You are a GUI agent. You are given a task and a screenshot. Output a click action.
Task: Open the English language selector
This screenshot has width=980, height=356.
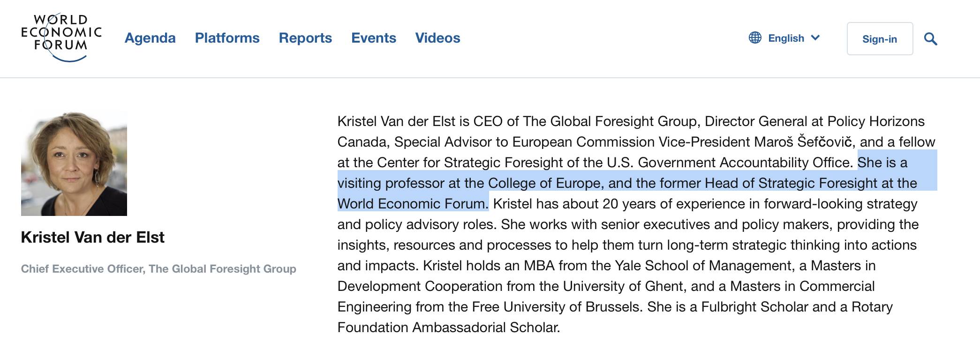click(x=784, y=38)
